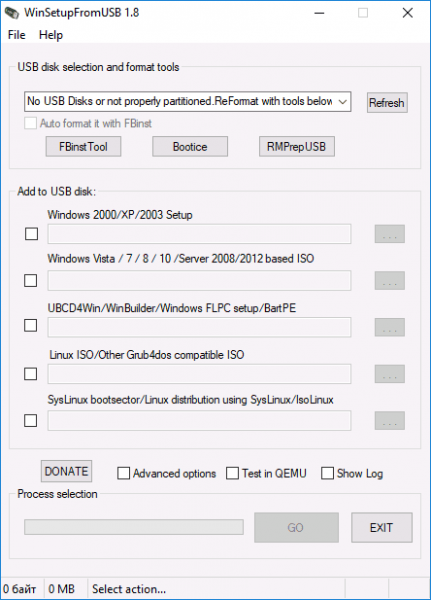Enable the Windows 2000/XP/2003 Setup checkbox
The height and width of the screenshot is (600, 431).
pyautogui.click(x=31, y=234)
